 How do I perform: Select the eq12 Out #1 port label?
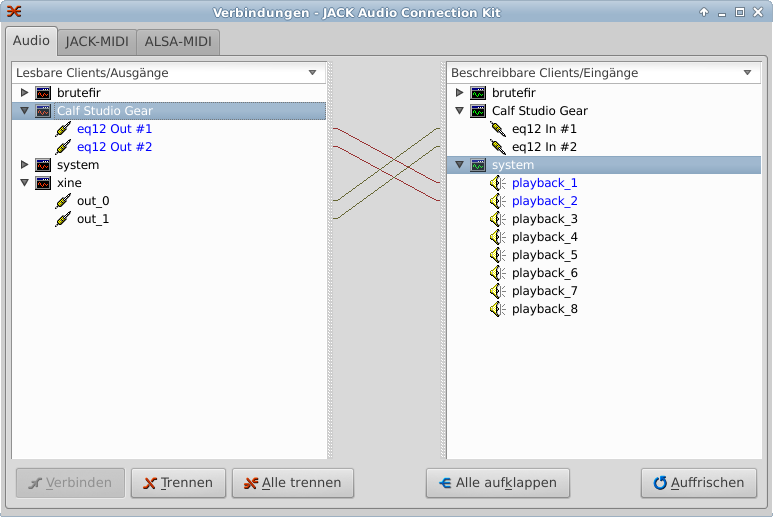pyautogui.click(x=114, y=129)
